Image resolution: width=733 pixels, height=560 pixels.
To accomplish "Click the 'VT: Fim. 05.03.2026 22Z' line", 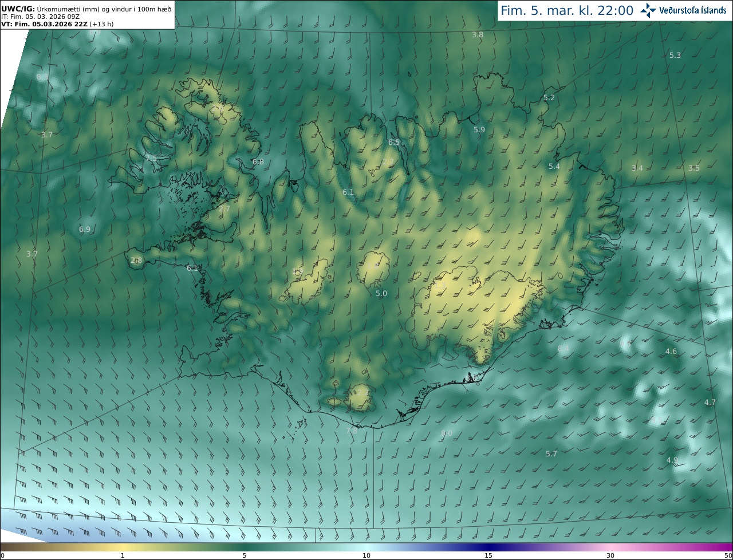I will (56, 24).
